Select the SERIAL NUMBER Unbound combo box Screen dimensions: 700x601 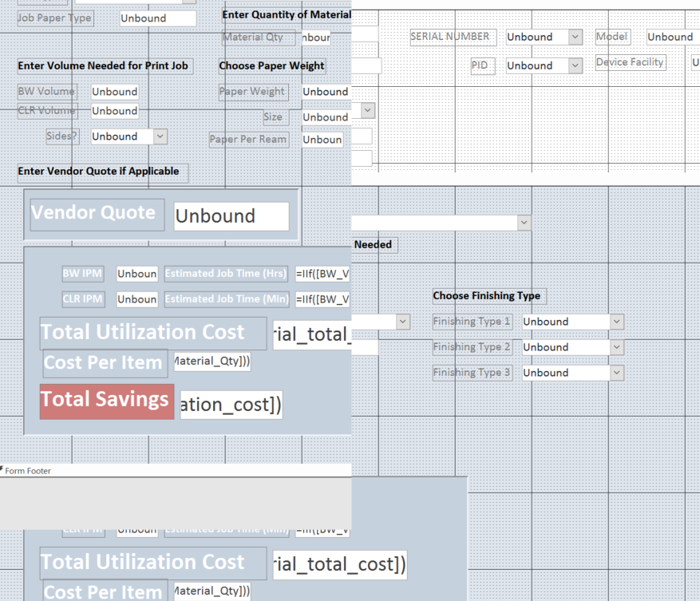544,37
